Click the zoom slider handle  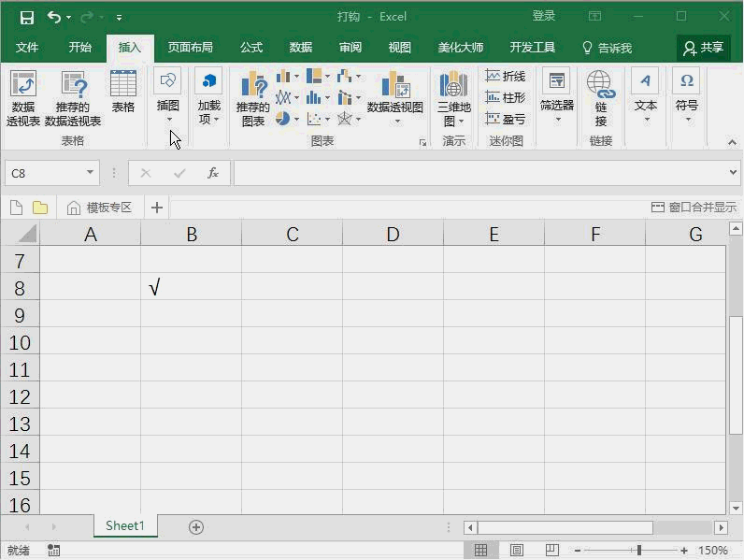click(639, 551)
